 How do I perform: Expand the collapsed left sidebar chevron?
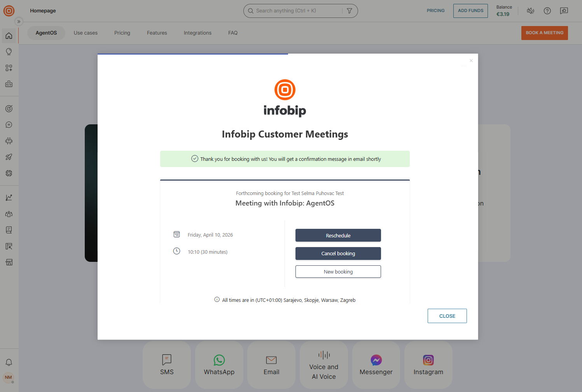point(19,21)
